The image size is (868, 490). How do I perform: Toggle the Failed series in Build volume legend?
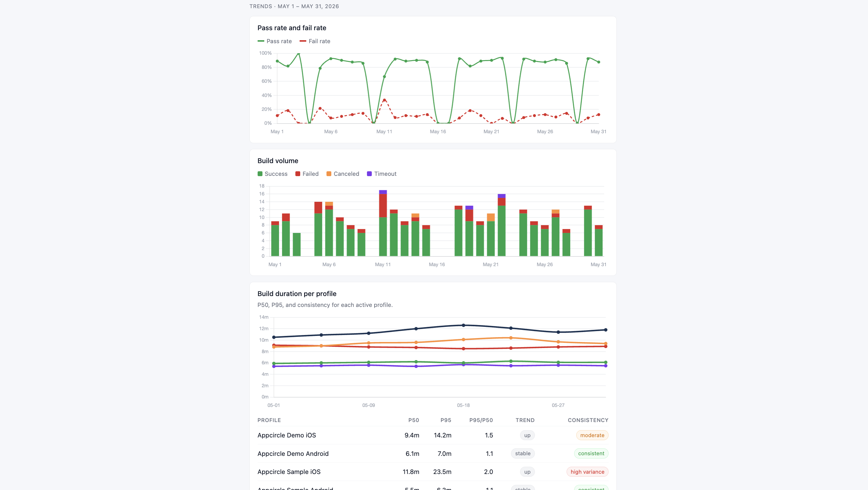point(307,174)
